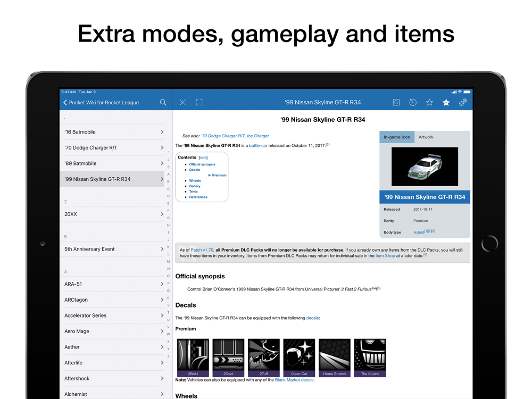Jump to Official synopsis in Contents
Screen dimensions: 532x399
coord(202,164)
